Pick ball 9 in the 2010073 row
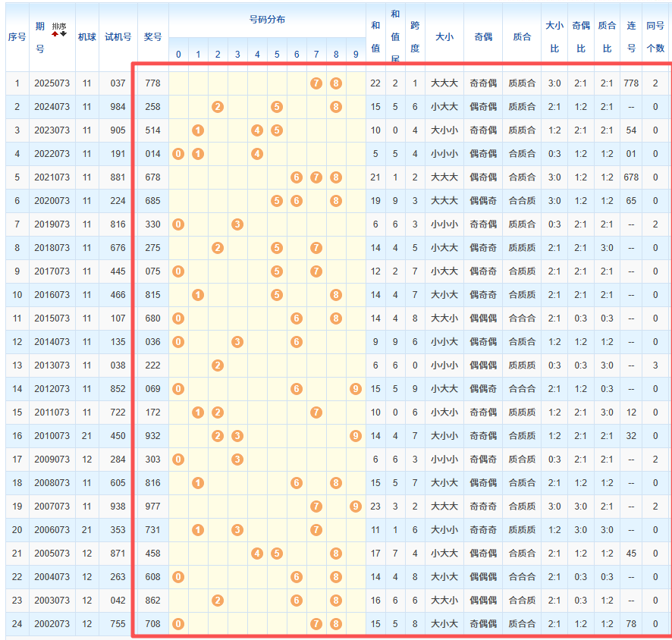Viewport: 672px width, 640px height. click(356, 436)
